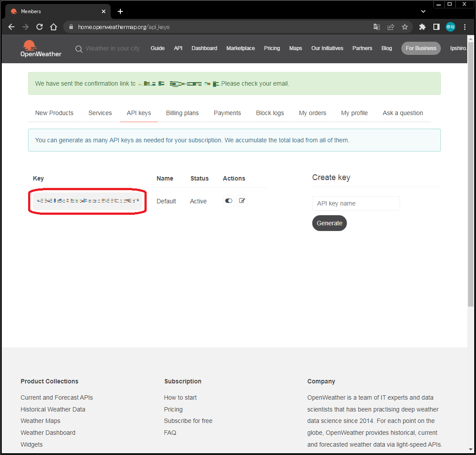Open the footer Pricing link under Subscription

pos(173,409)
